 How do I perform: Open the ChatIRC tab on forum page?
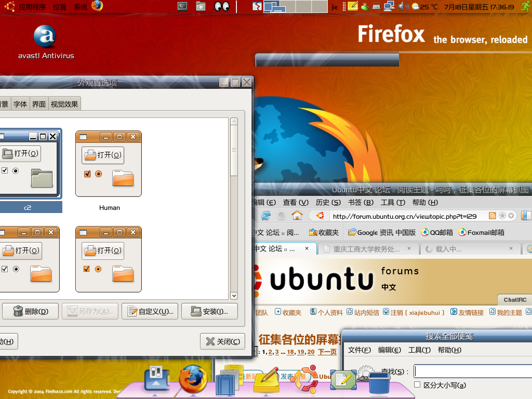[515, 300]
